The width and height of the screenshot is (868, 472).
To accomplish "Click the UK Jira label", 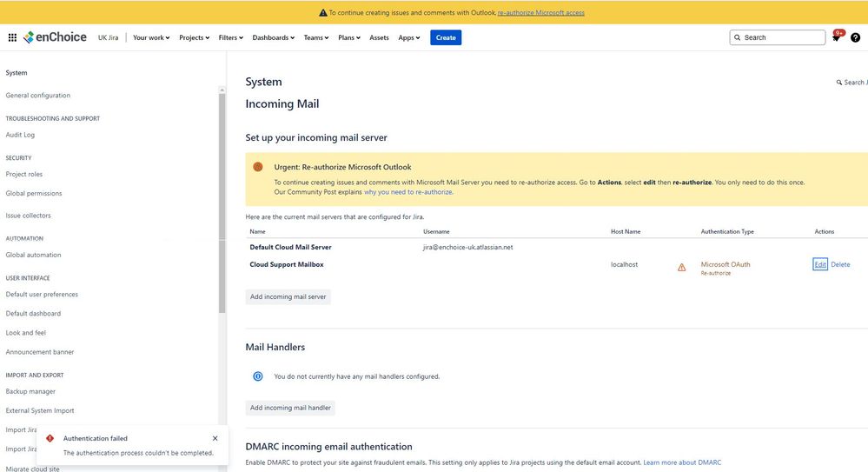I will pos(108,37).
